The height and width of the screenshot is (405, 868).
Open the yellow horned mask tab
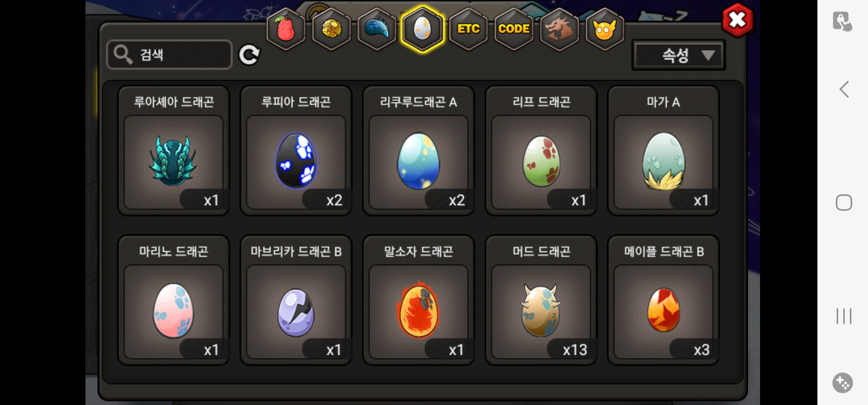pyautogui.click(x=605, y=29)
